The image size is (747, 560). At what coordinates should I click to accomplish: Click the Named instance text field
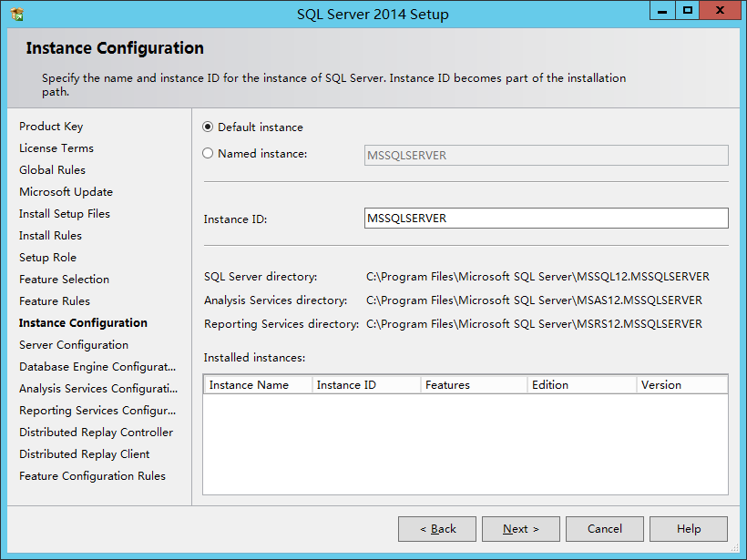click(546, 155)
